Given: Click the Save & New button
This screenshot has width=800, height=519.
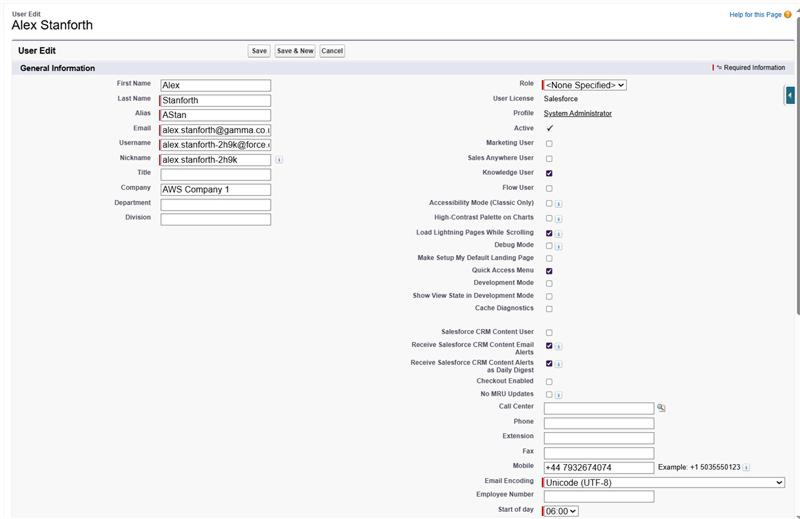Looking at the screenshot, I should (x=295, y=51).
